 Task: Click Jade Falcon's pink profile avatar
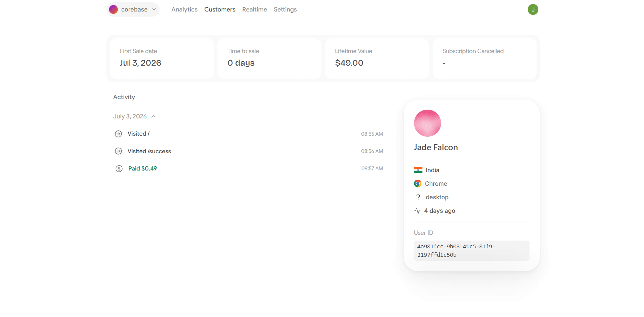click(428, 123)
